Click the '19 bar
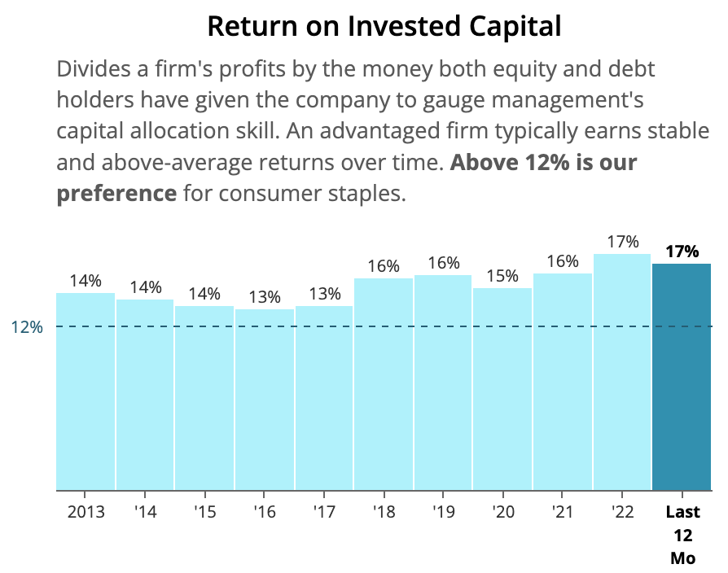 (x=443, y=383)
